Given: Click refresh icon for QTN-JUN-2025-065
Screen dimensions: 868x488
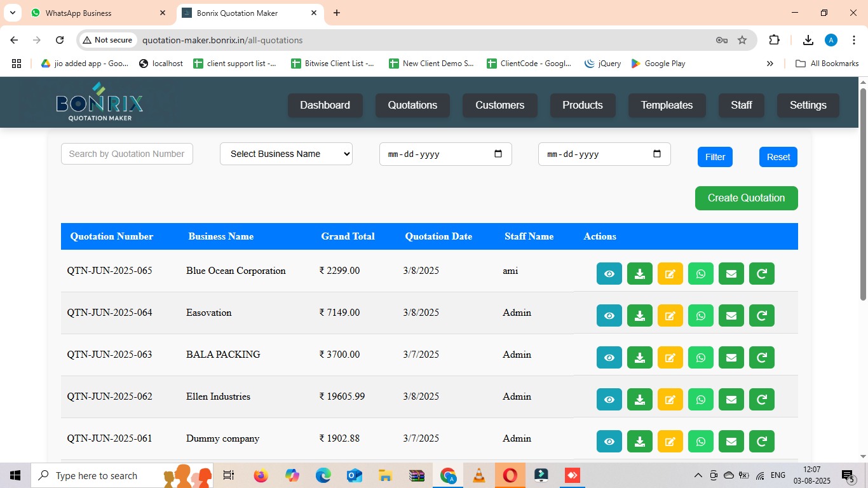Looking at the screenshot, I should click(x=762, y=274).
